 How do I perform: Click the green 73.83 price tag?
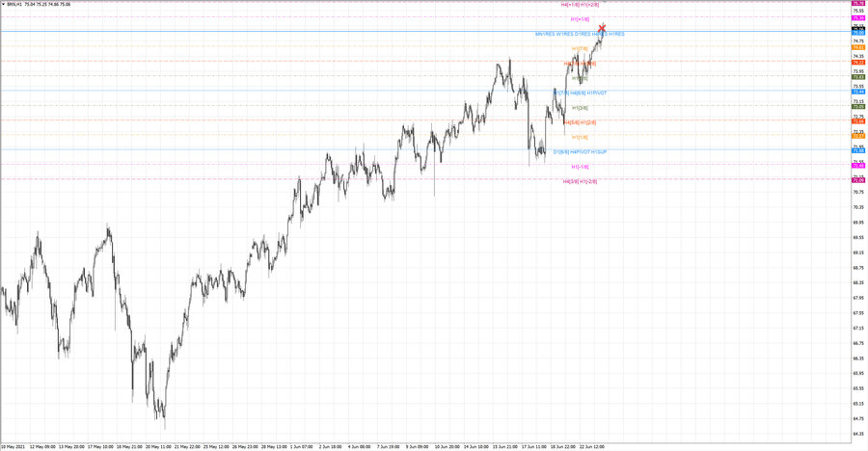[858, 77]
